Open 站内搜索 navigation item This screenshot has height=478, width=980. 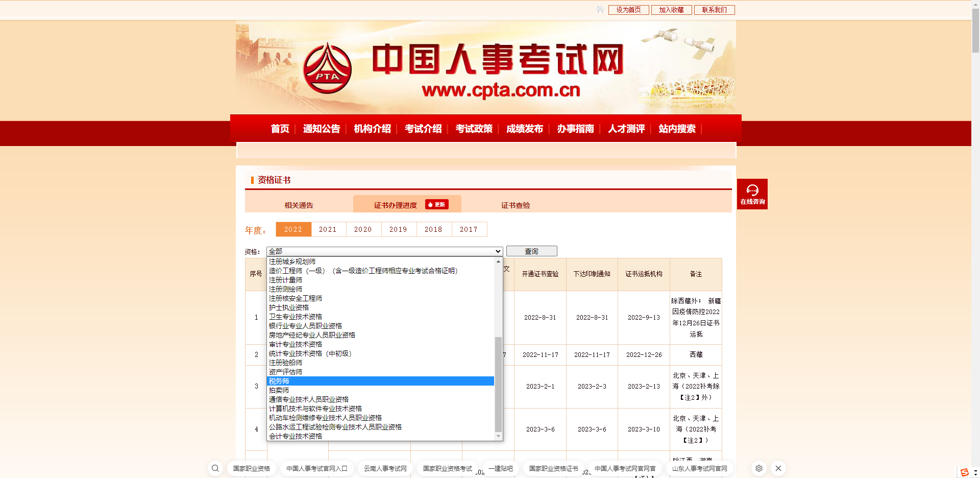click(x=677, y=129)
